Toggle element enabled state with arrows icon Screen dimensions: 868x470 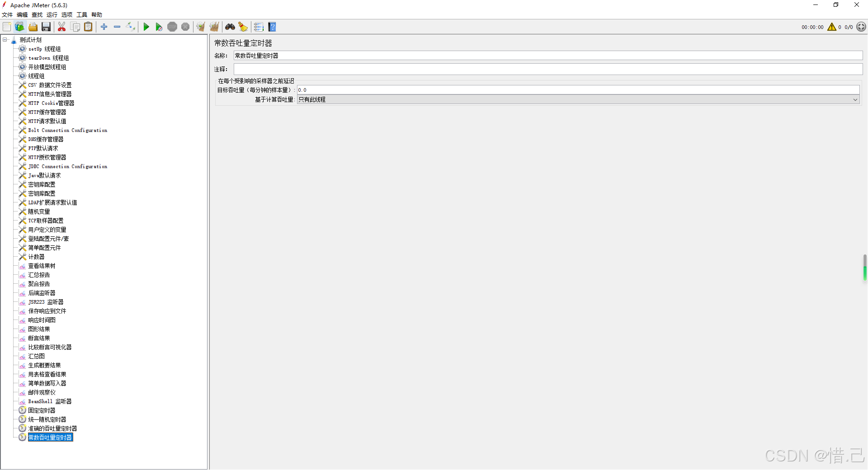131,27
